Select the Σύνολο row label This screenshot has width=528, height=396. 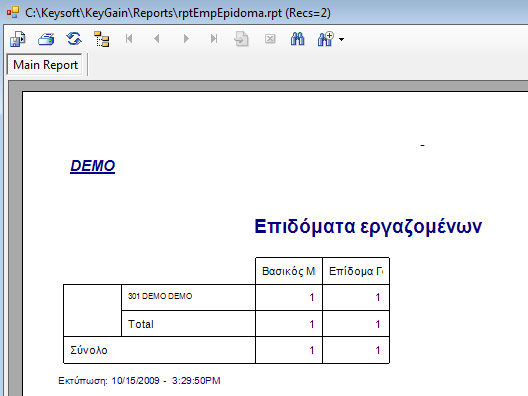tap(89, 351)
